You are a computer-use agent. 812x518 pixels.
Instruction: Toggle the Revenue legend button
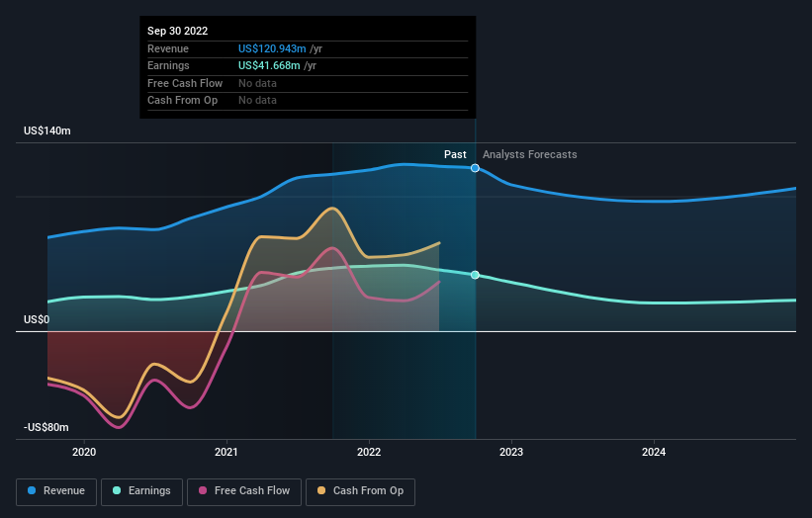coord(56,491)
